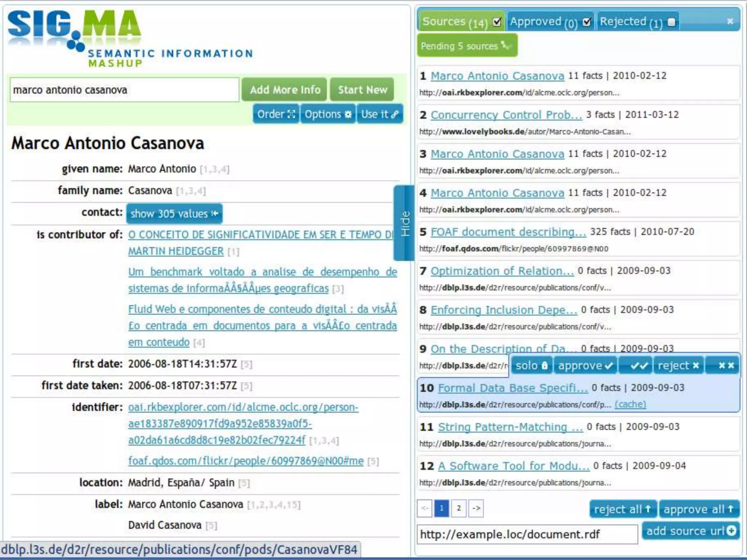Open FOAF document describing source link
Viewport: 747px width, 560px height.
(508, 232)
